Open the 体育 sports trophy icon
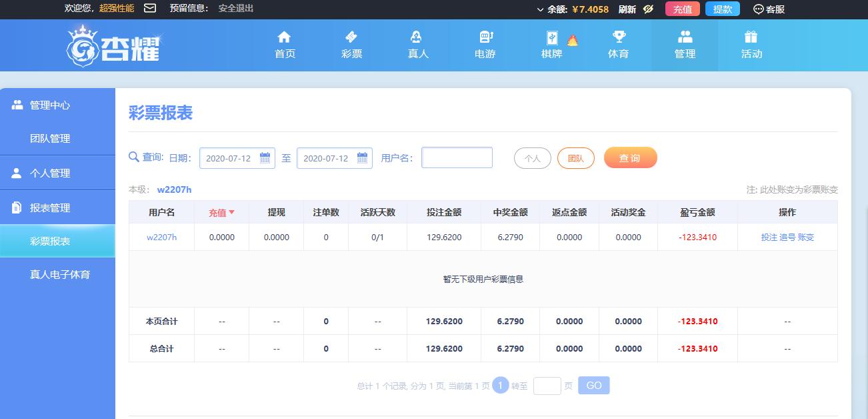 click(x=619, y=37)
